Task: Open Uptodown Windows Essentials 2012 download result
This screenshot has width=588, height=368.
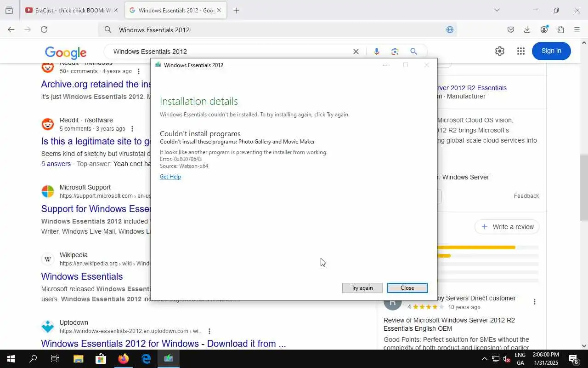Action: click(x=164, y=344)
